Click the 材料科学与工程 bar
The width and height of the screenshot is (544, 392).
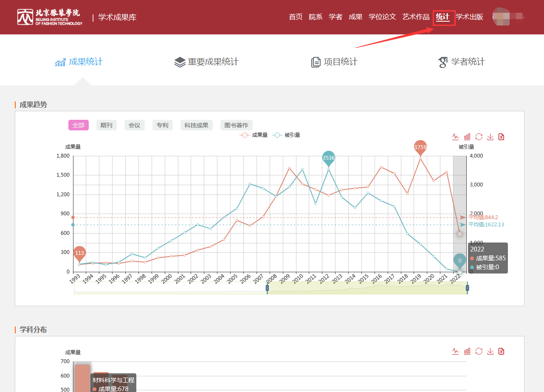(x=82, y=378)
